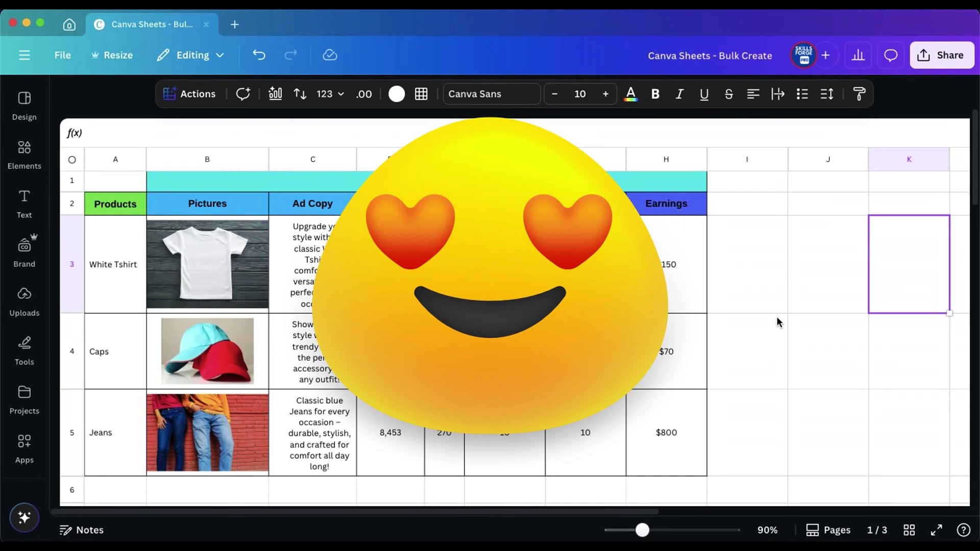Open the sort tool in the toolbar
The width and height of the screenshot is (980, 551).
click(x=300, y=94)
